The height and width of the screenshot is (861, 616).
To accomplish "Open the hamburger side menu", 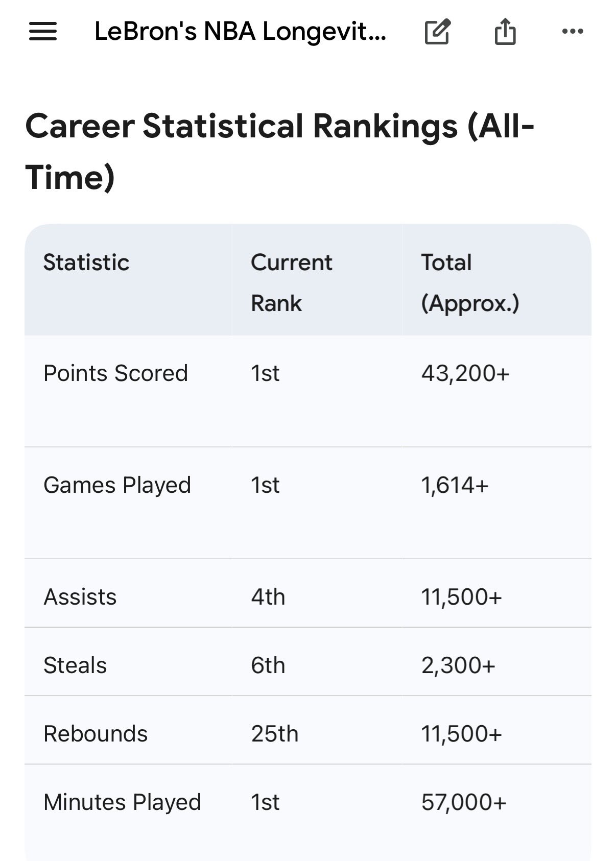I will click(x=43, y=32).
